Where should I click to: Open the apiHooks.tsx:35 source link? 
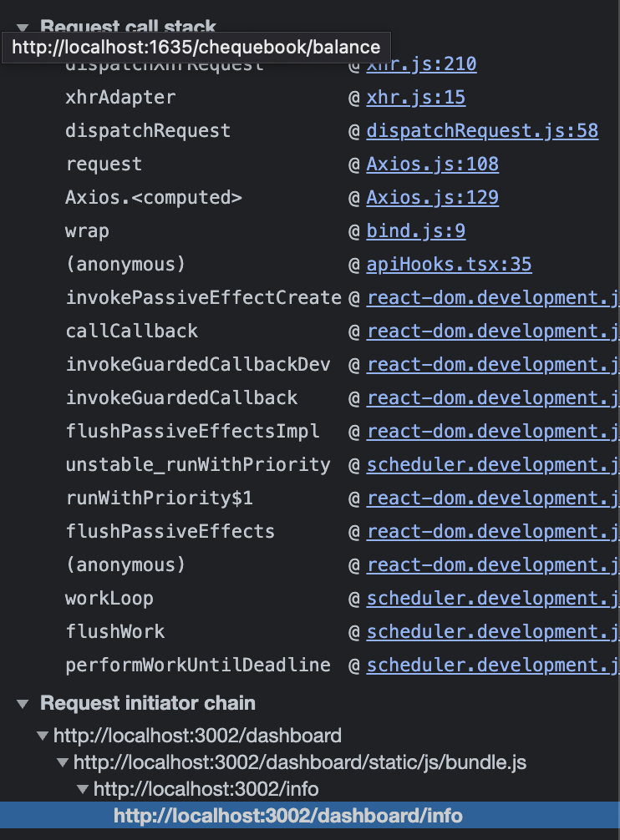449,264
